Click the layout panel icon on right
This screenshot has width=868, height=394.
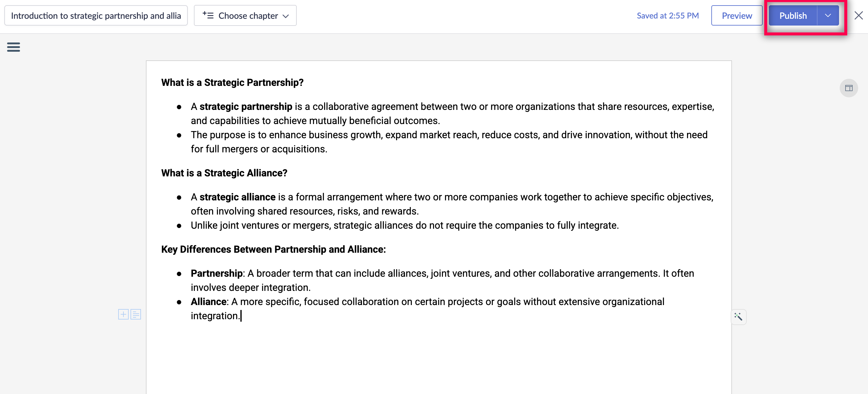[x=849, y=88]
